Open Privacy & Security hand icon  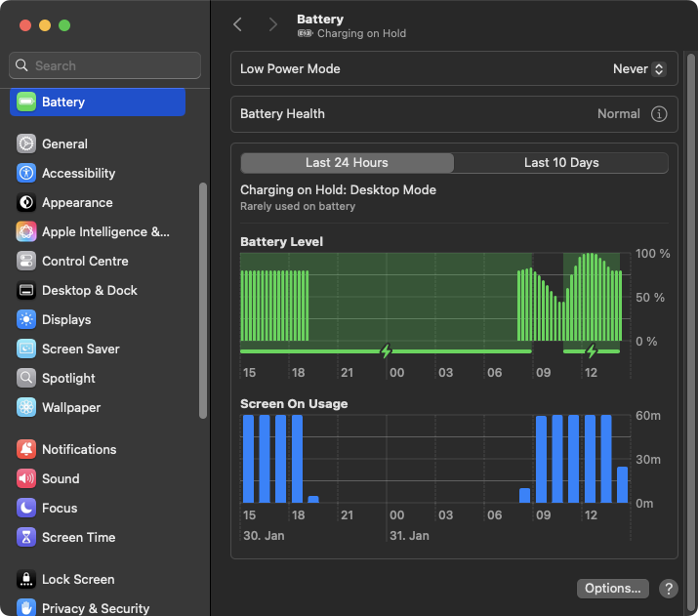pyautogui.click(x=26, y=607)
